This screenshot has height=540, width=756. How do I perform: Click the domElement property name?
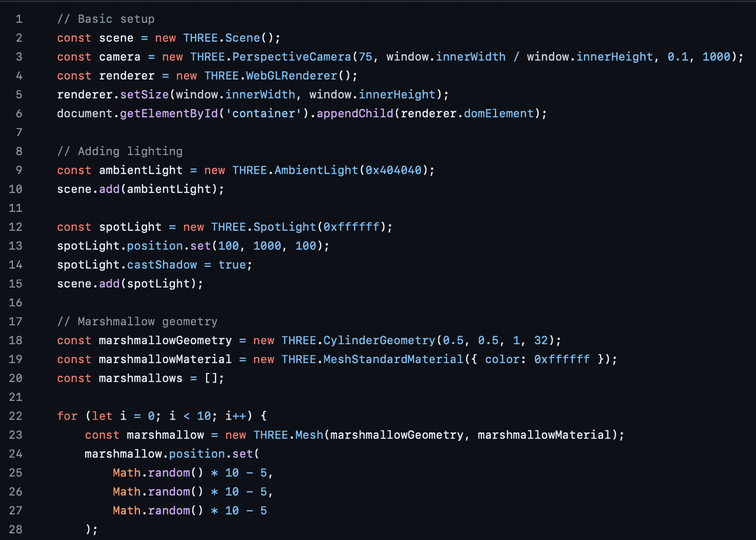coord(499,114)
